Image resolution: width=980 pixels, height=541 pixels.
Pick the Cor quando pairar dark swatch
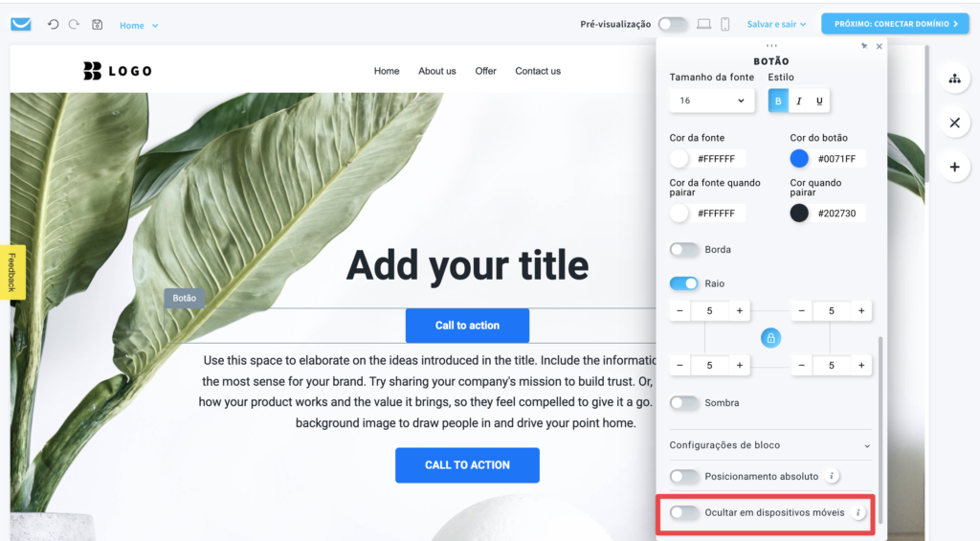[x=799, y=214]
